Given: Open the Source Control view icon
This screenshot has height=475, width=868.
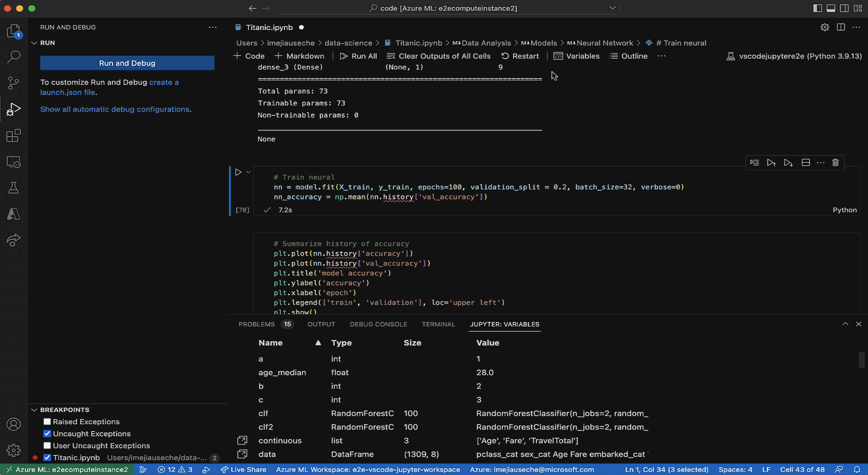Looking at the screenshot, I should click(14, 83).
